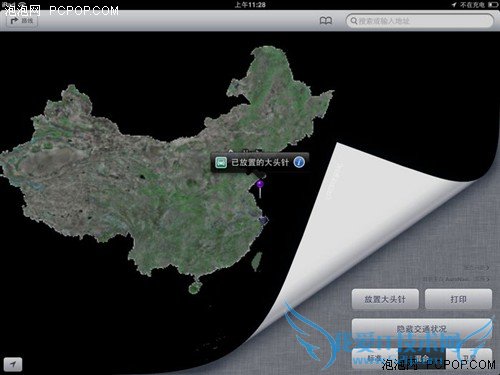The height and width of the screenshot is (375, 500).
Task: Tap the 路线 directions button
Action: coord(22,21)
